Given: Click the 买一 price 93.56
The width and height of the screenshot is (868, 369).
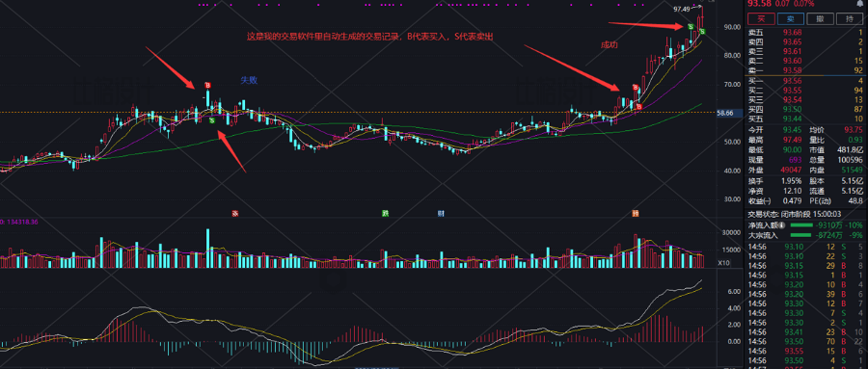Looking at the screenshot, I should 792,81.
